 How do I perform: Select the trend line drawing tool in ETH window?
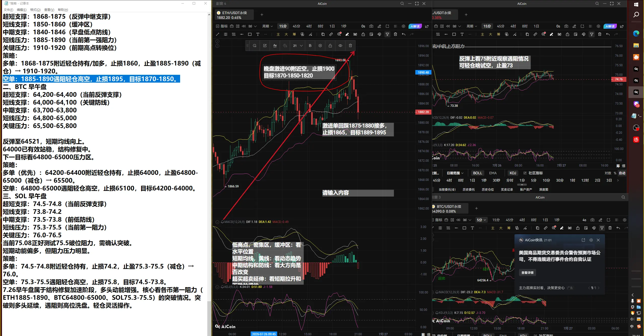[218, 34]
